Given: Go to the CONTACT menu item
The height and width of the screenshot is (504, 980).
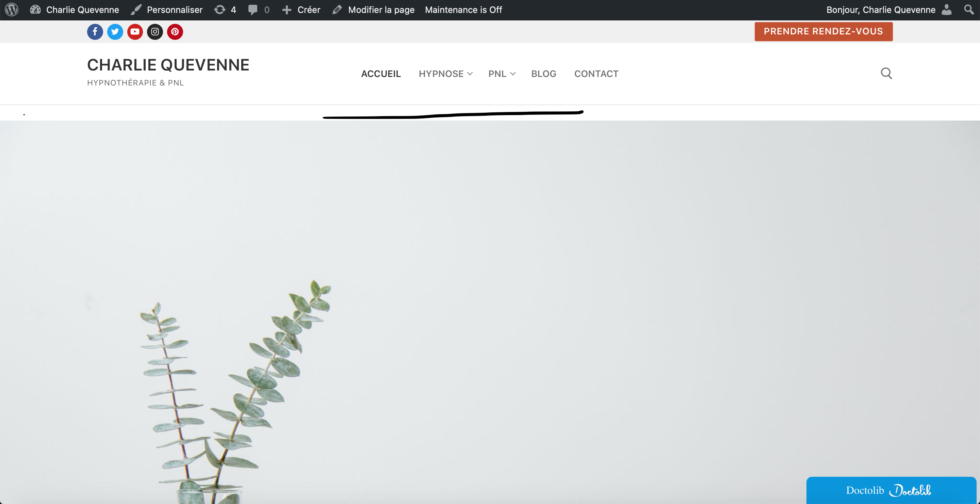Looking at the screenshot, I should [596, 74].
